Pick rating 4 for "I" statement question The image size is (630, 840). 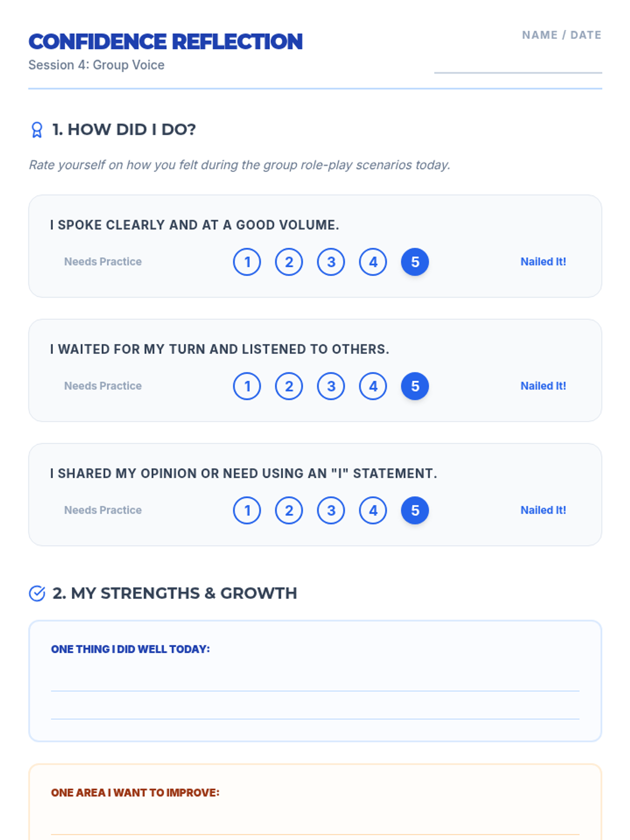(373, 510)
